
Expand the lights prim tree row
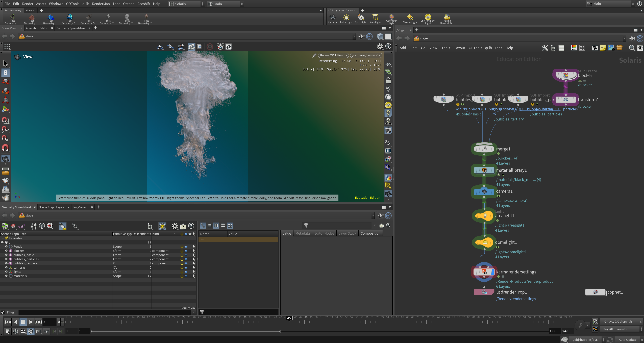pos(6,272)
